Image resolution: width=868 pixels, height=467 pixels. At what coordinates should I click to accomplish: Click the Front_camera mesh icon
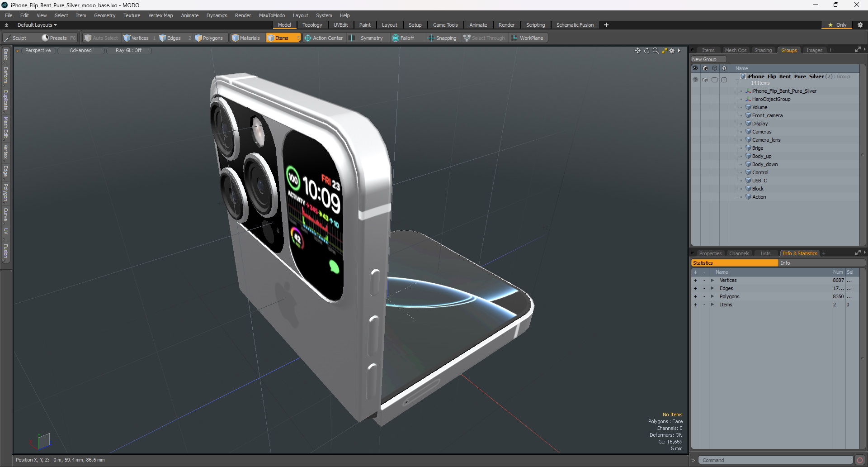(748, 115)
